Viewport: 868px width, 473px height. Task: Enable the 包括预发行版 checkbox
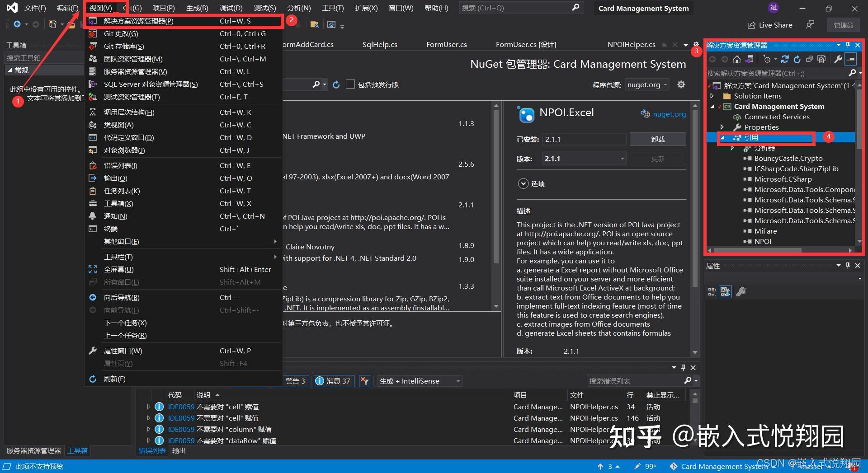tap(350, 84)
